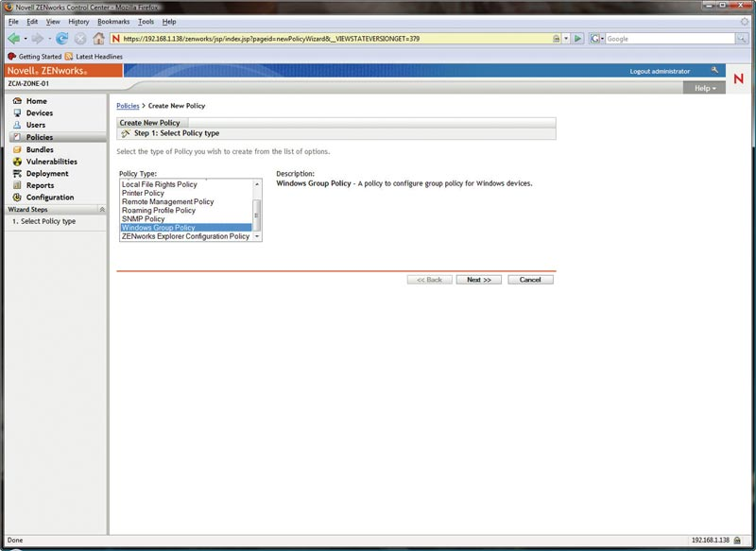Open the File menu

13,22
